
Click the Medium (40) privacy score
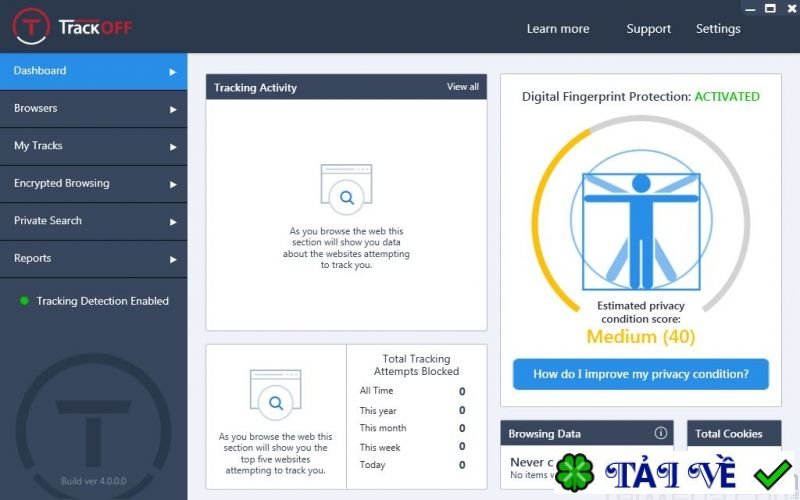[641, 337]
